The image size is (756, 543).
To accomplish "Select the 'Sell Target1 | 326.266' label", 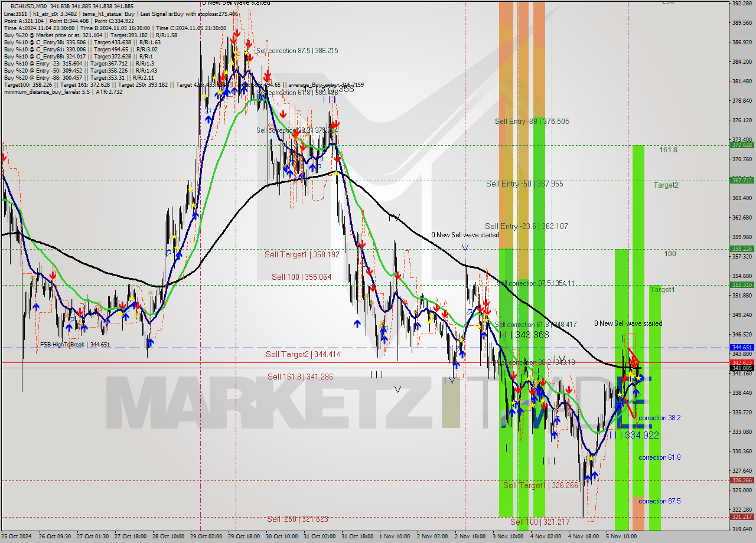I will click(x=540, y=485).
